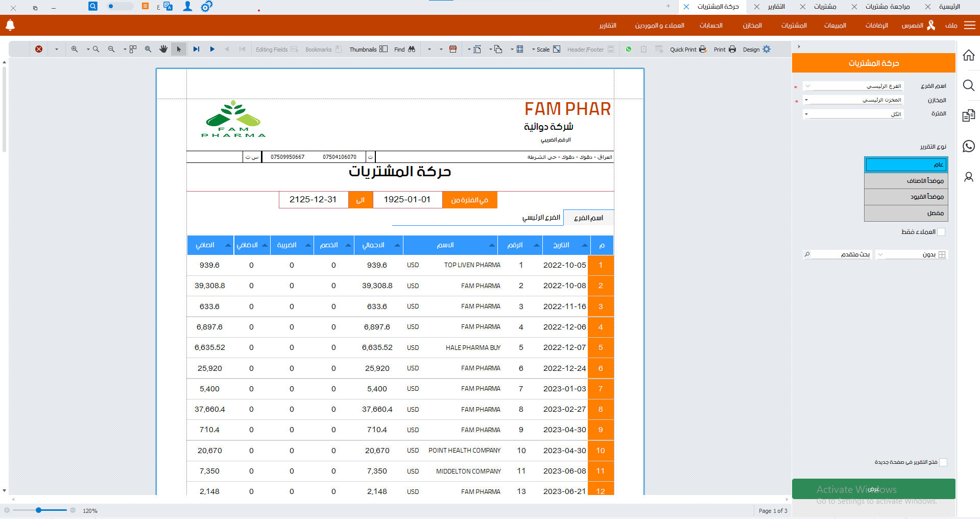Click the notification bell icon
The height and width of the screenshot is (519, 980).
click(x=10, y=25)
